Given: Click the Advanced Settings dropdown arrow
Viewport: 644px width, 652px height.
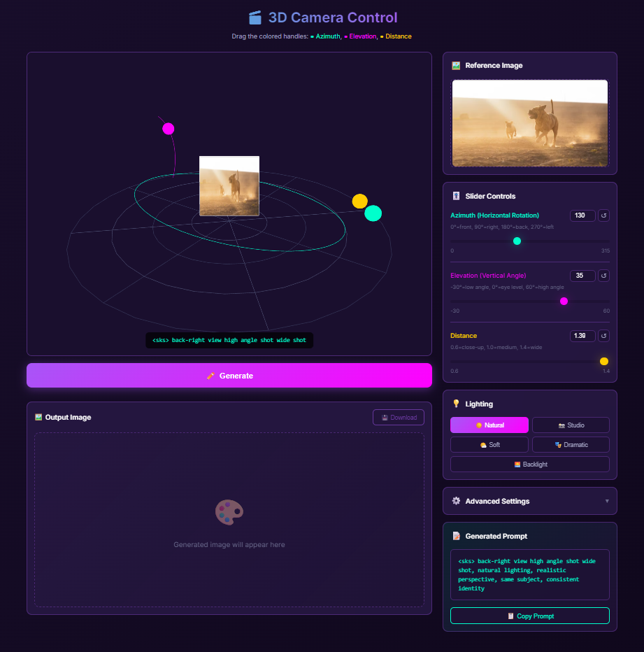Looking at the screenshot, I should [x=606, y=501].
